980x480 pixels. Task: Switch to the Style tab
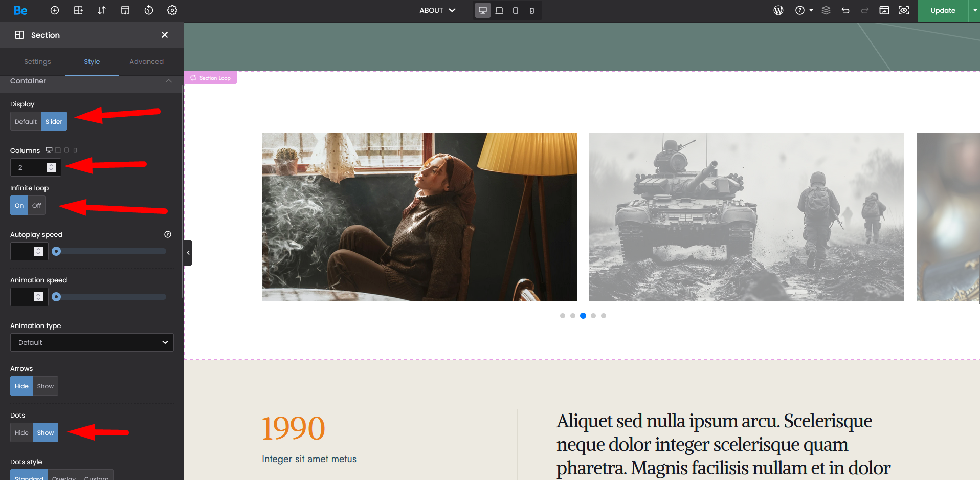point(92,61)
